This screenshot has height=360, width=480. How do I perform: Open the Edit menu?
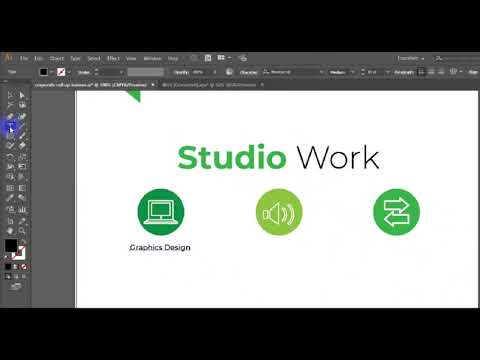[38, 58]
